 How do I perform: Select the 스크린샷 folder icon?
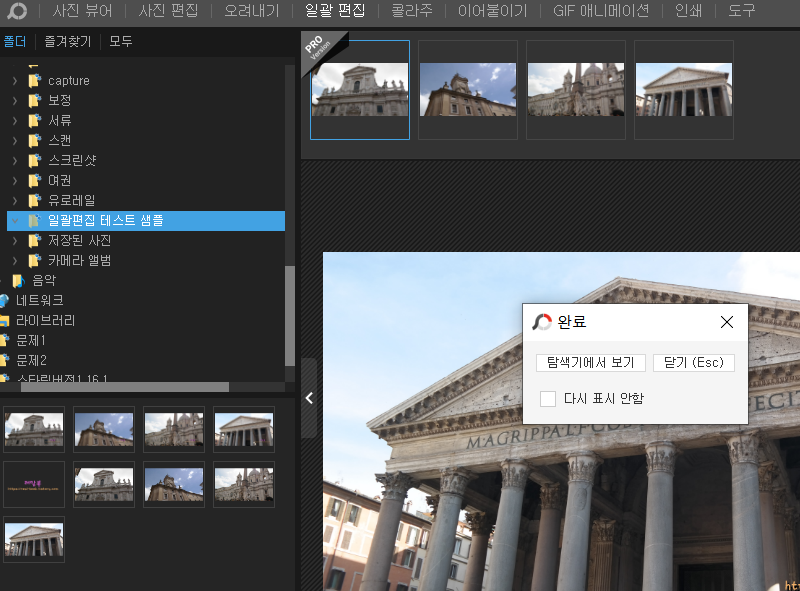pyautogui.click(x=35, y=161)
